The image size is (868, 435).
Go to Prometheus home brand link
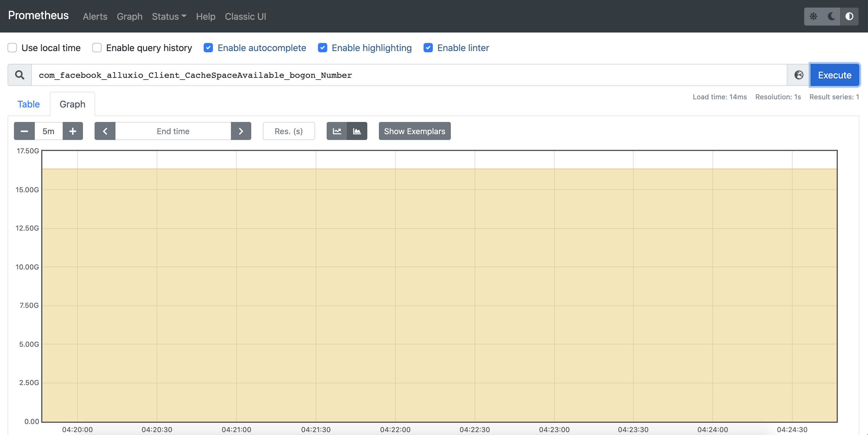(x=38, y=15)
